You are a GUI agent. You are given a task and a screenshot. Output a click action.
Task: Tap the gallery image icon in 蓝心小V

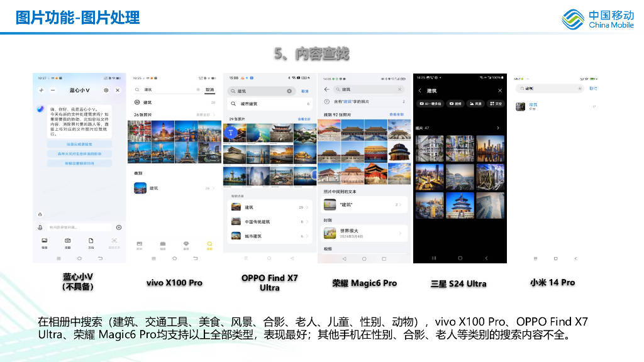point(45,241)
